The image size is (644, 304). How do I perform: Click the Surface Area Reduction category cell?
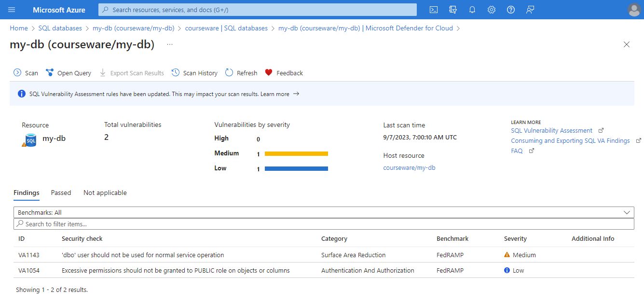coord(354,255)
